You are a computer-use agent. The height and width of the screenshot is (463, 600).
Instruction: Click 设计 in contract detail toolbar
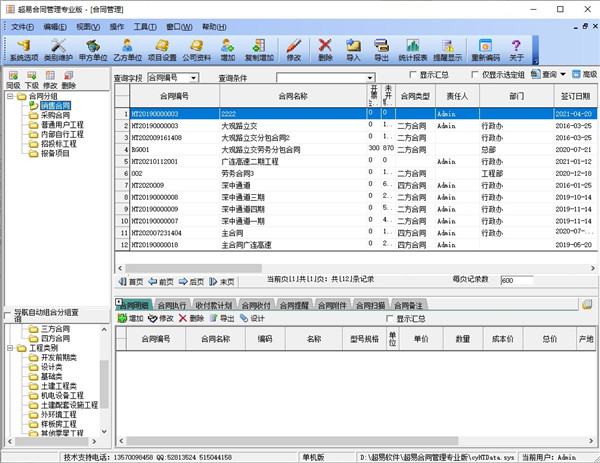pyautogui.click(x=252, y=318)
